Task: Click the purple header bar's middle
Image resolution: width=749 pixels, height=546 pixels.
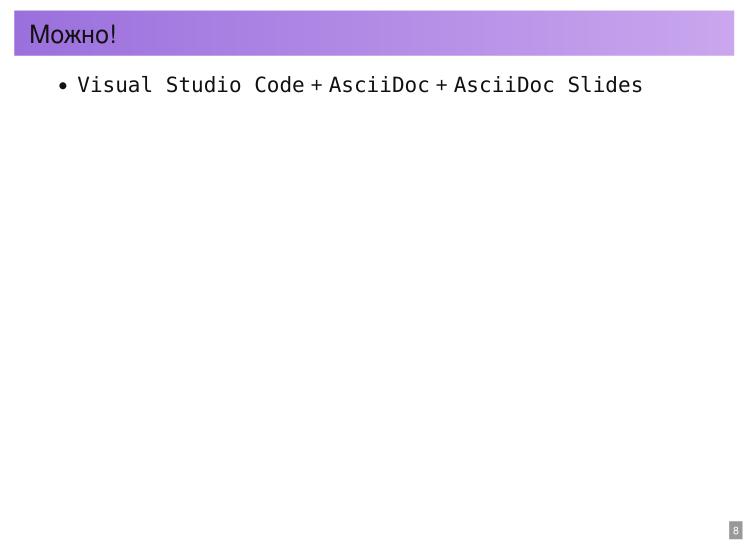Action: coord(374,33)
